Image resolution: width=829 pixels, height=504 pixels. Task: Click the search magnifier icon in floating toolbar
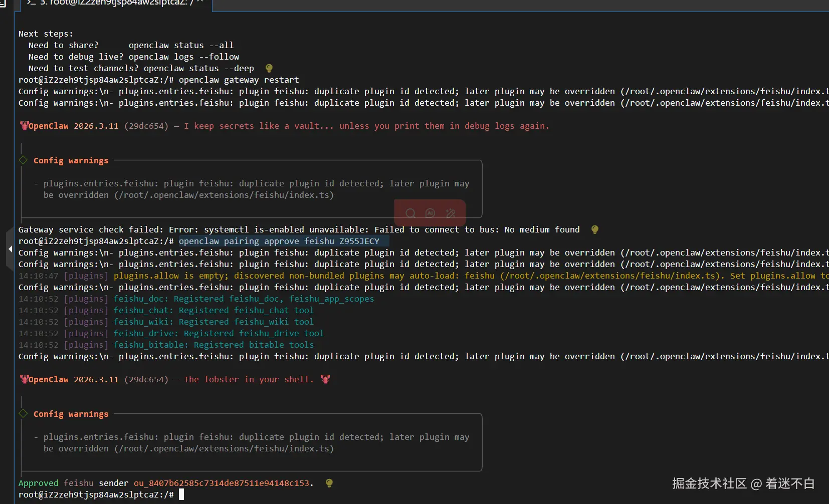click(410, 213)
